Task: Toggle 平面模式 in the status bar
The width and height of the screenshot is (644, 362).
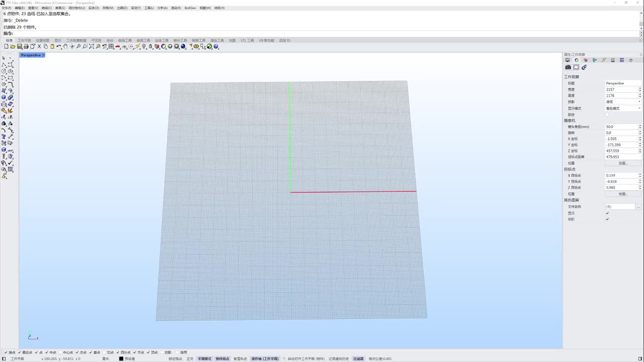Action: 204,359
